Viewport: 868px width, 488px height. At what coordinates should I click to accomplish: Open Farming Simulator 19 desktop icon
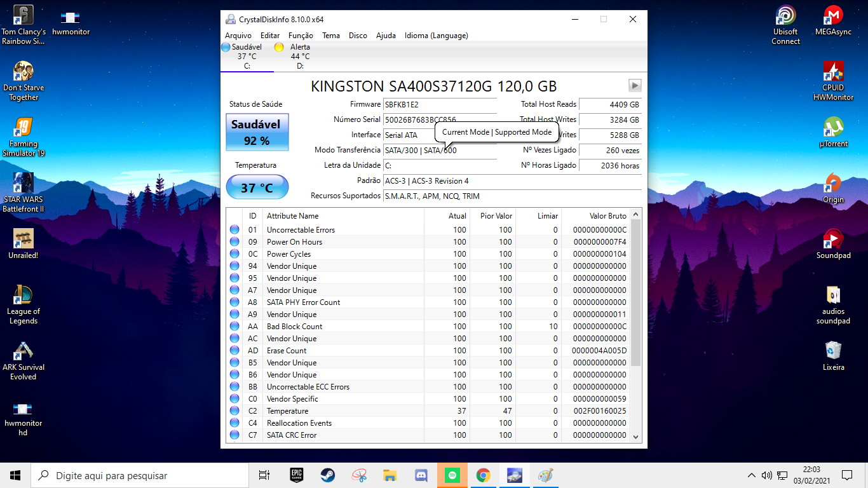(24, 137)
